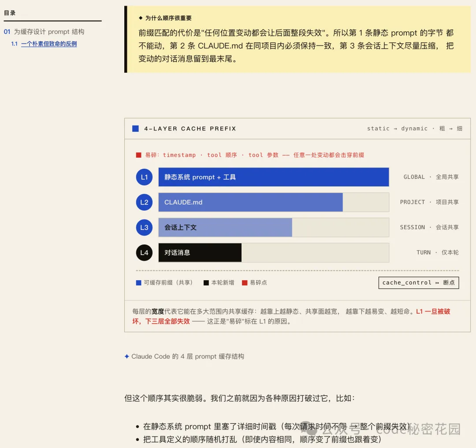
Task: Click the red text L1 一旦被破坏
Action: (291, 316)
